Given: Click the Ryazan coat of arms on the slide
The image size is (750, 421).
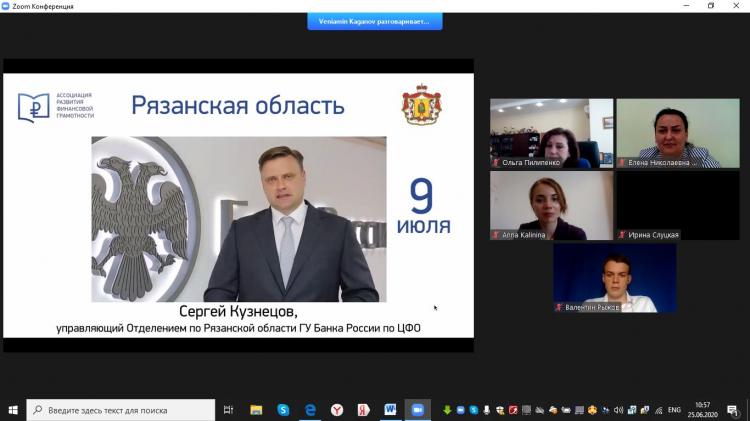Looking at the screenshot, I should click(x=421, y=105).
